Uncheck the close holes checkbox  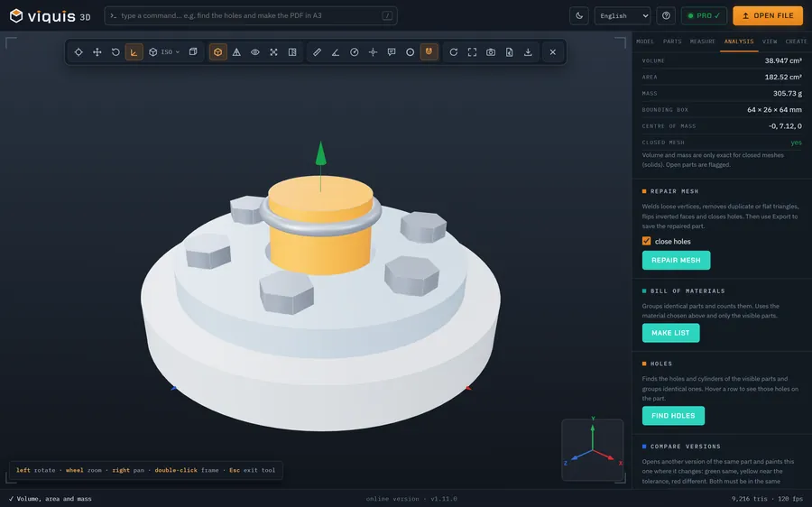(646, 241)
